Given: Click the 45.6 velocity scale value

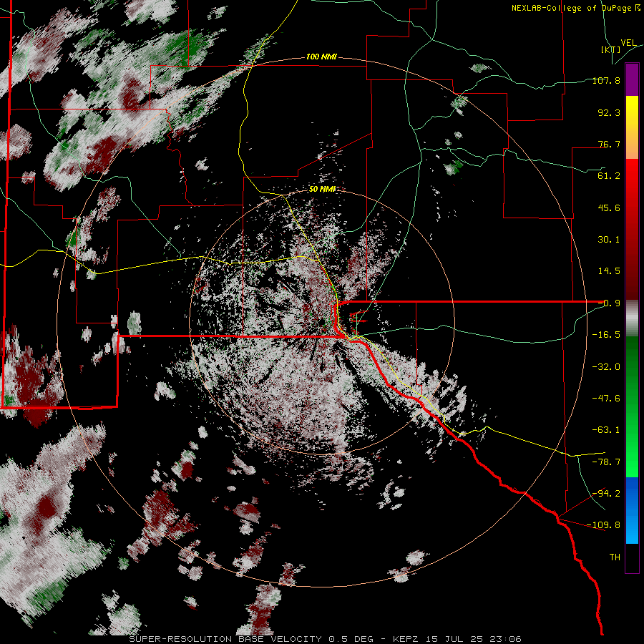Looking at the screenshot, I should (x=609, y=208).
